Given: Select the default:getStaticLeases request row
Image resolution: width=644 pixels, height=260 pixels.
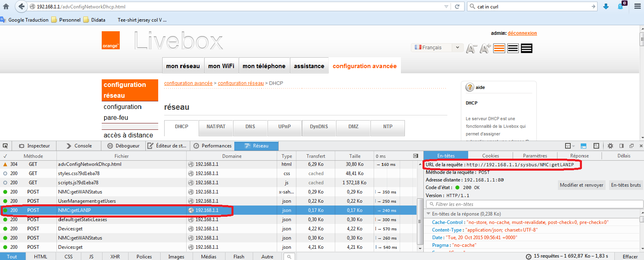Looking at the screenshot, I should (x=208, y=220).
